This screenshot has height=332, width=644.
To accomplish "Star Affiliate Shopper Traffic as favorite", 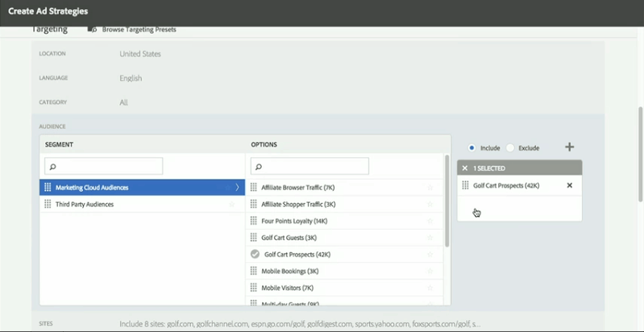I will [x=430, y=205].
